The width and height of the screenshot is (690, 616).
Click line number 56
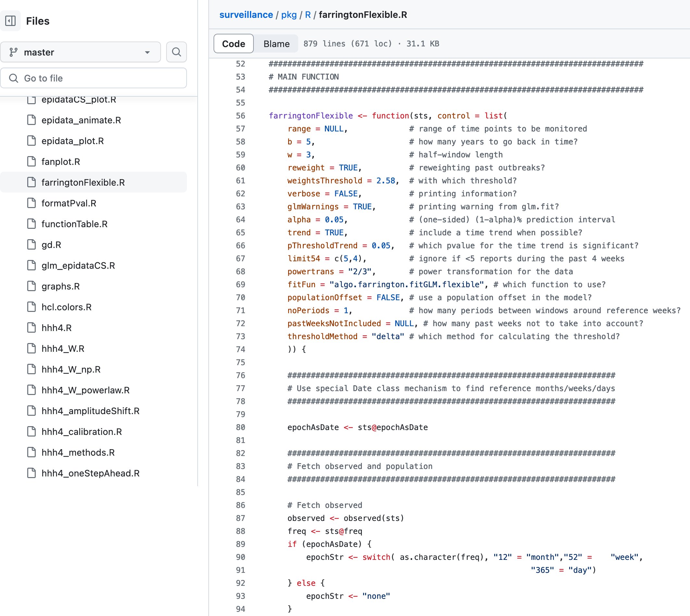tap(240, 116)
